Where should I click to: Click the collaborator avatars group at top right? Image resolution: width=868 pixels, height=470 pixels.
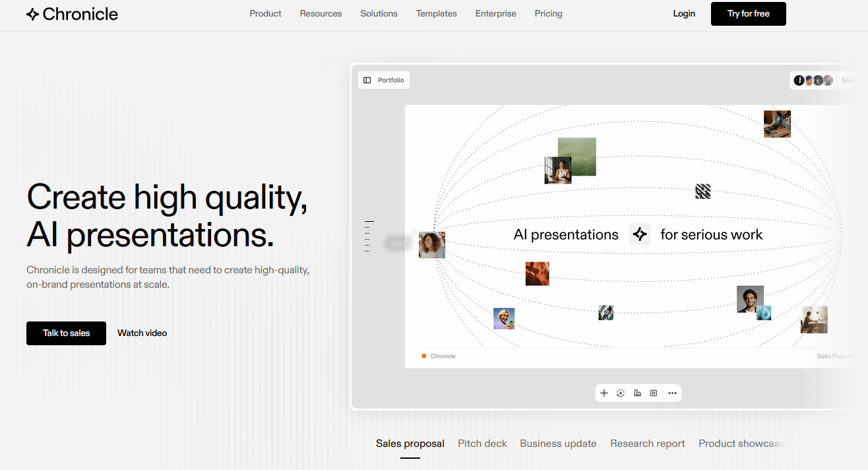click(x=813, y=81)
